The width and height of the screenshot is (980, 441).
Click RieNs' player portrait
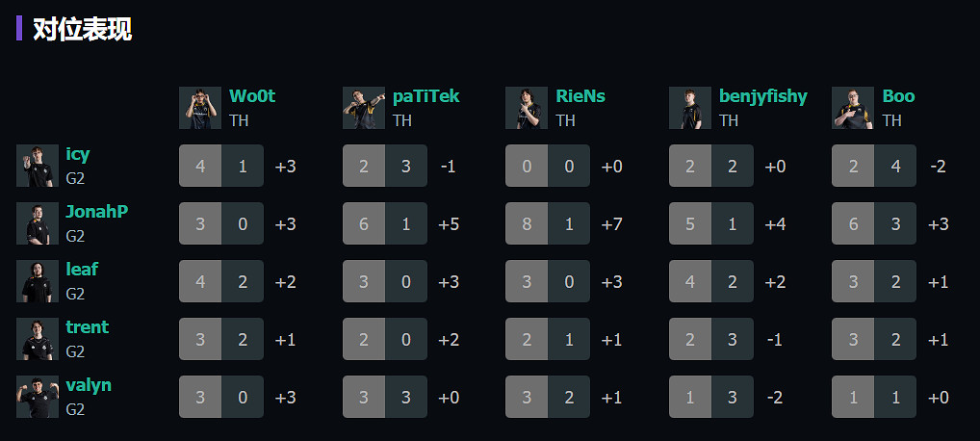[x=527, y=108]
